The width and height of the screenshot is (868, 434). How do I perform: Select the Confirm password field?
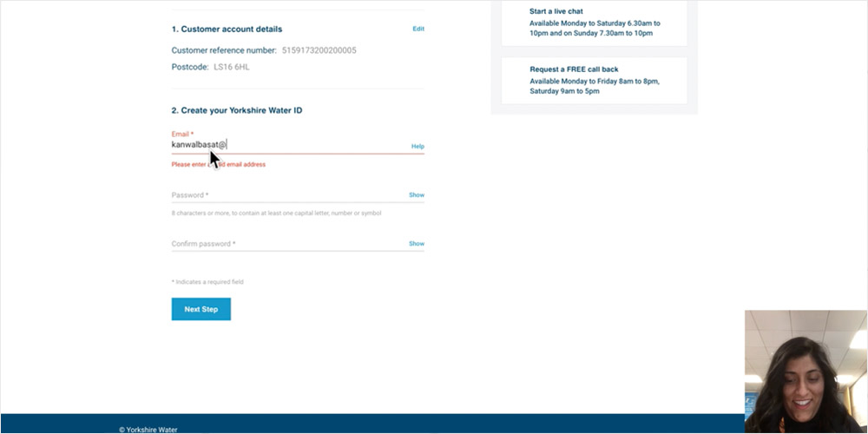click(x=286, y=244)
